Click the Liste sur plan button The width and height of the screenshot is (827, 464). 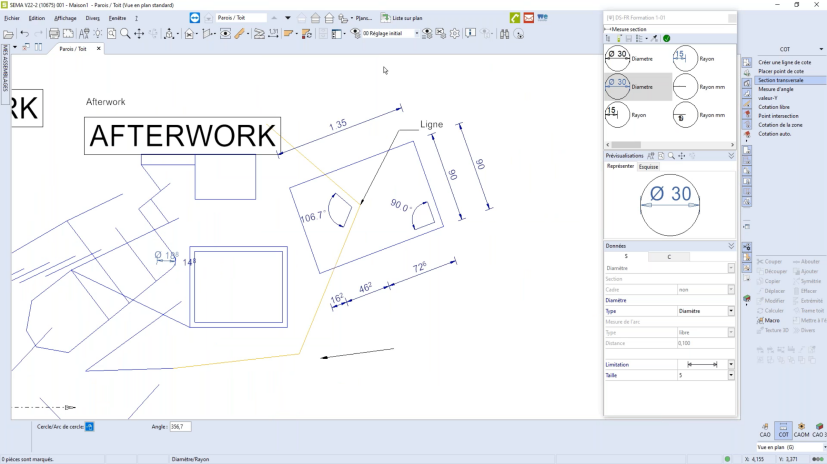click(x=401, y=18)
